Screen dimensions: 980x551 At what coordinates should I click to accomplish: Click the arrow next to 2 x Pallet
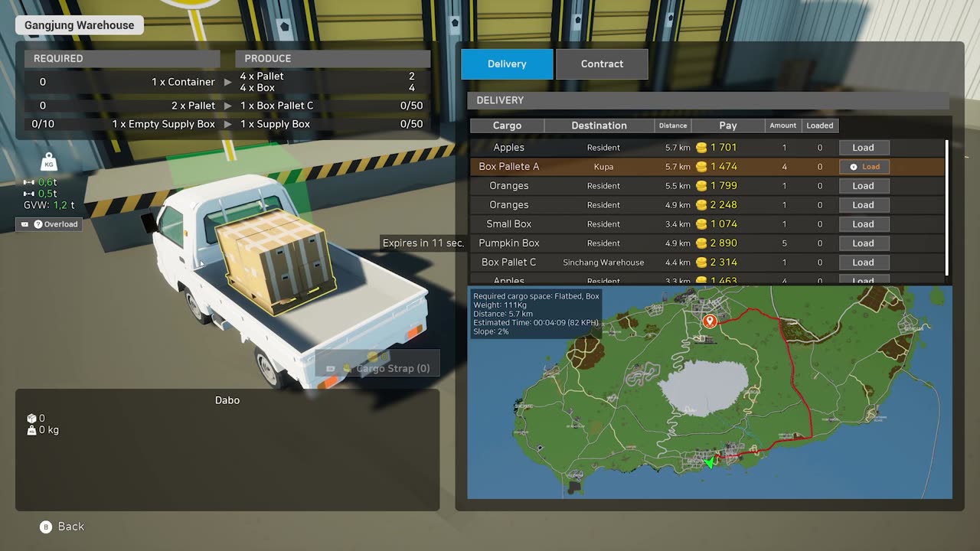[227, 106]
